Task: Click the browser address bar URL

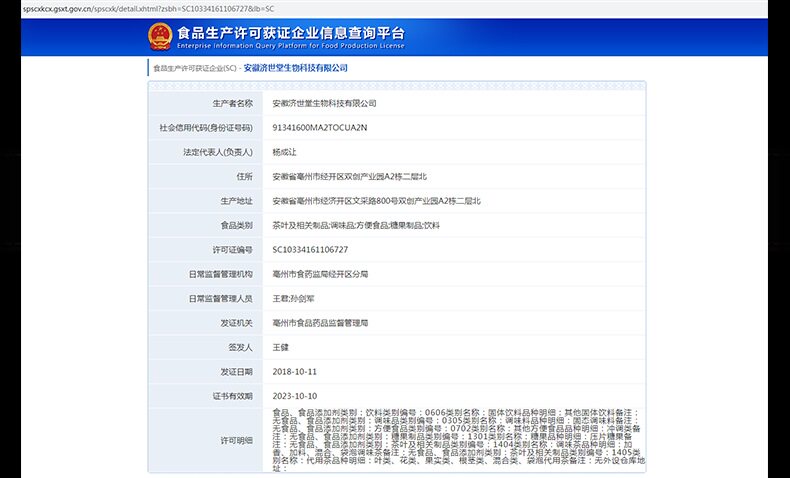Action: [148, 9]
